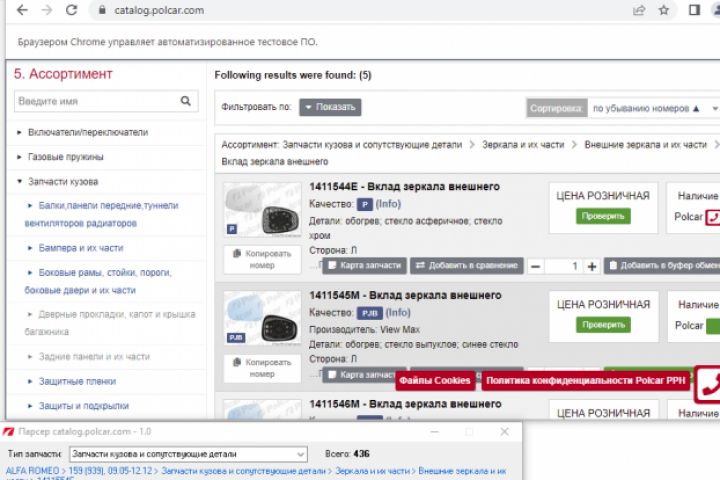Open Карта запчасти for 1411545M
Screen dimensions: 720x480
tap(361, 375)
